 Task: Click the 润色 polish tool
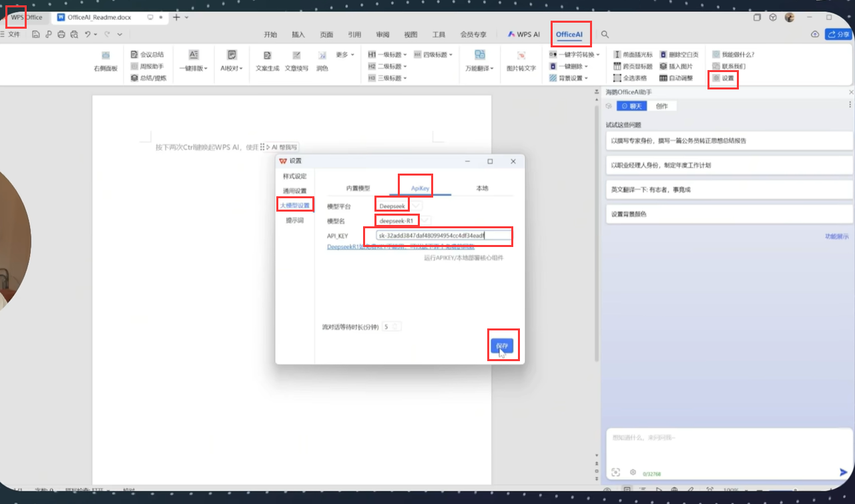click(322, 61)
